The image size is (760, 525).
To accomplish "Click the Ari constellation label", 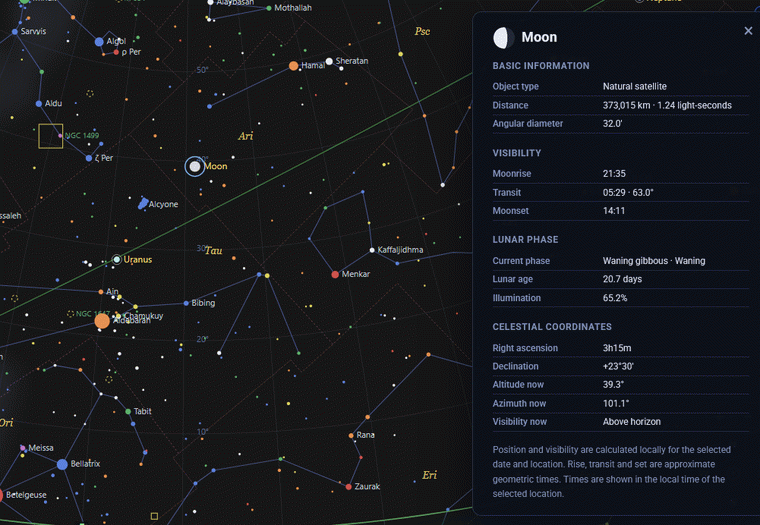I will (245, 136).
